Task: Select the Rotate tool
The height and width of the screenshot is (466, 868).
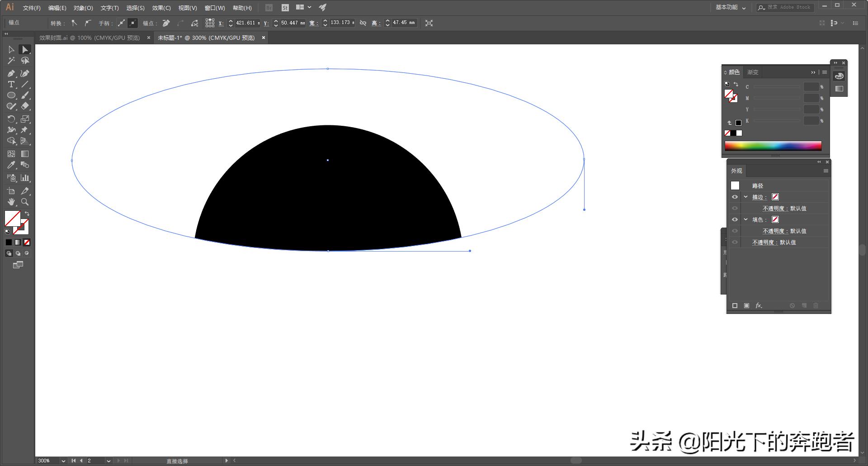Action: pos(11,119)
